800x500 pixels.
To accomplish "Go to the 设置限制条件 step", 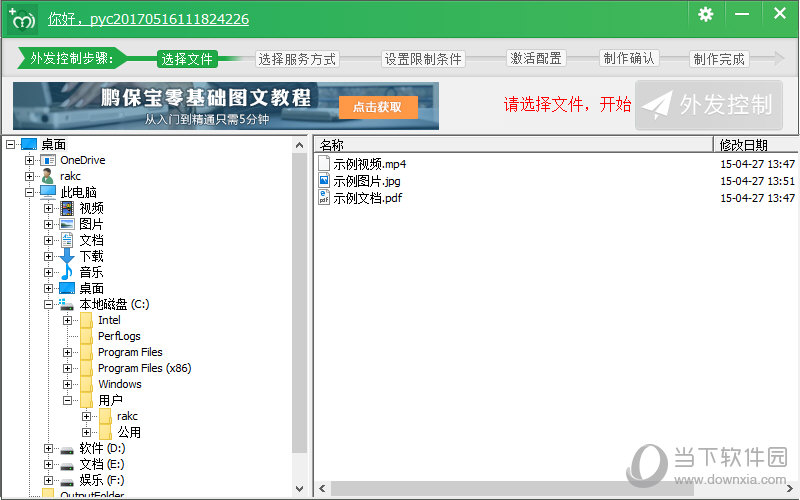I will 423,59.
